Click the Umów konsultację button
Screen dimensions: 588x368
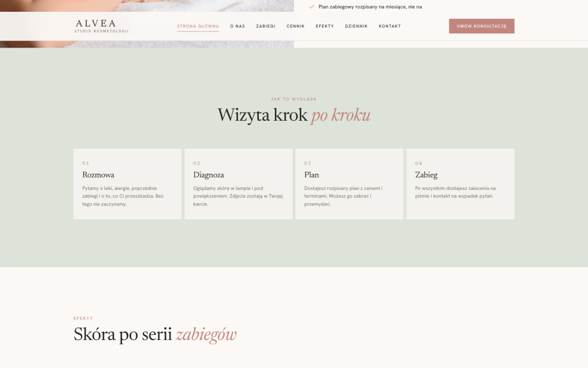482,26
